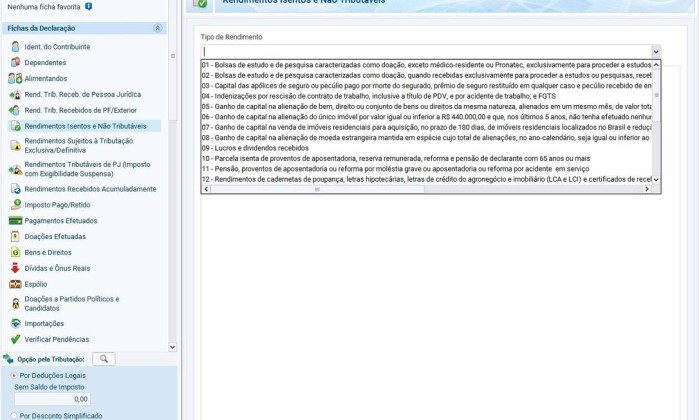
Task: Click the Verificar Pendências checkmark icon
Action: point(15,339)
